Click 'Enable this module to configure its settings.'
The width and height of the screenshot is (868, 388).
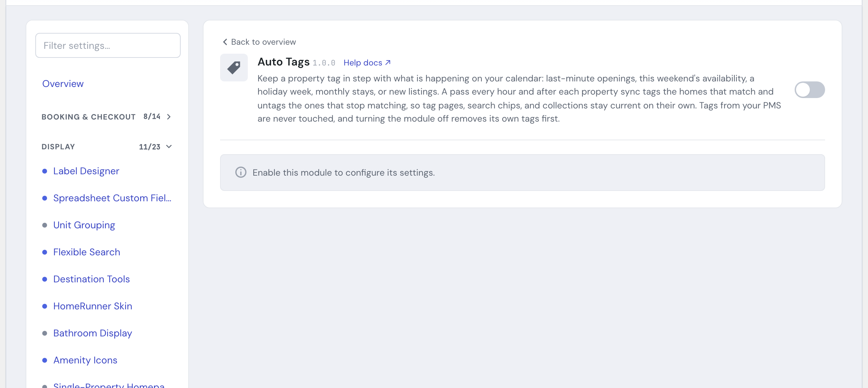point(344,173)
